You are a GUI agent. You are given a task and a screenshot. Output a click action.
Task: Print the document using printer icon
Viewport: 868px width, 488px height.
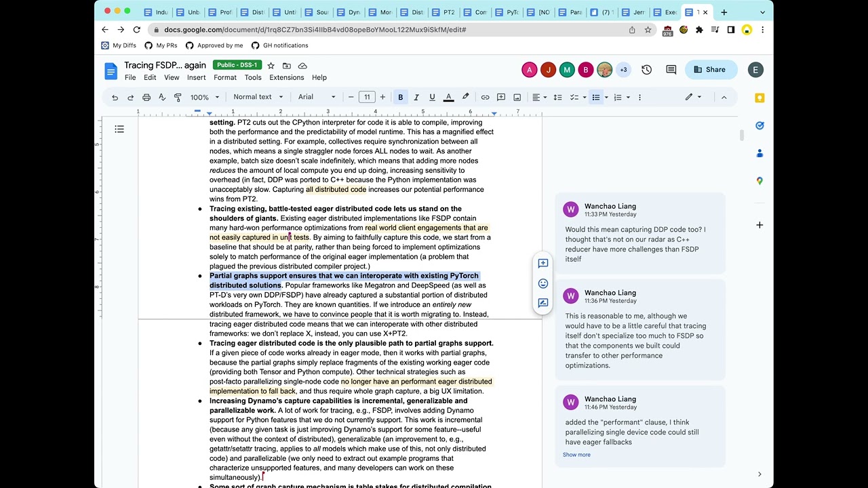[146, 97]
